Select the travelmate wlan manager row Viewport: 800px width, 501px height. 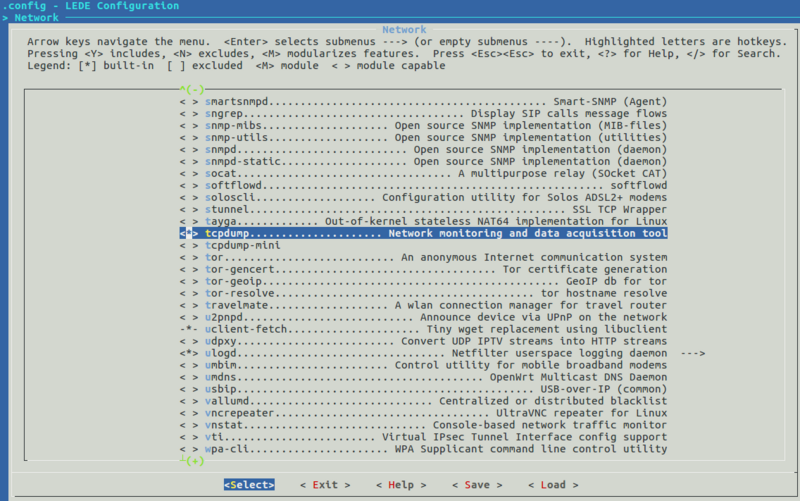click(423, 305)
